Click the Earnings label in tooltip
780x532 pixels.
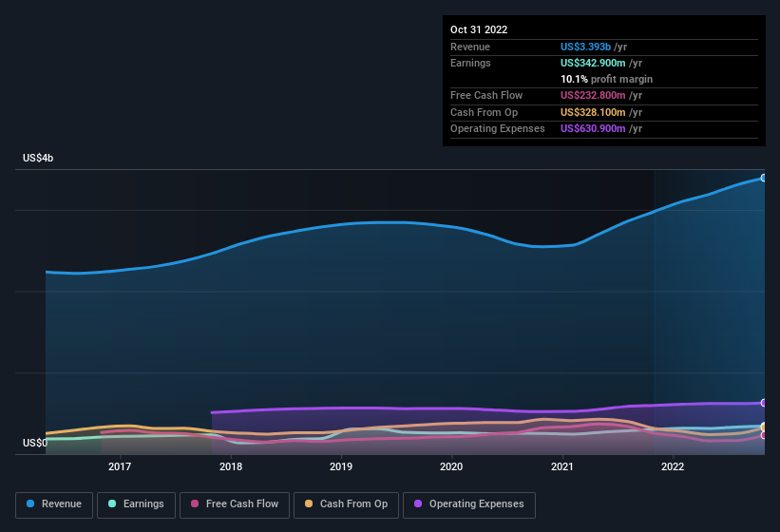coord(470,63)
